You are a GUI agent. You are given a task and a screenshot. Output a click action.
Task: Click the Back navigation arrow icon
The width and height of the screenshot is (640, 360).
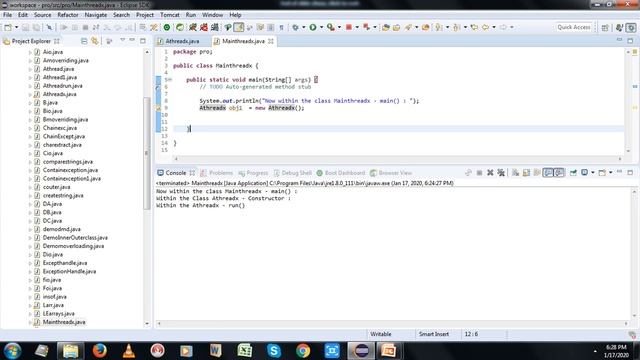[485, 27]
